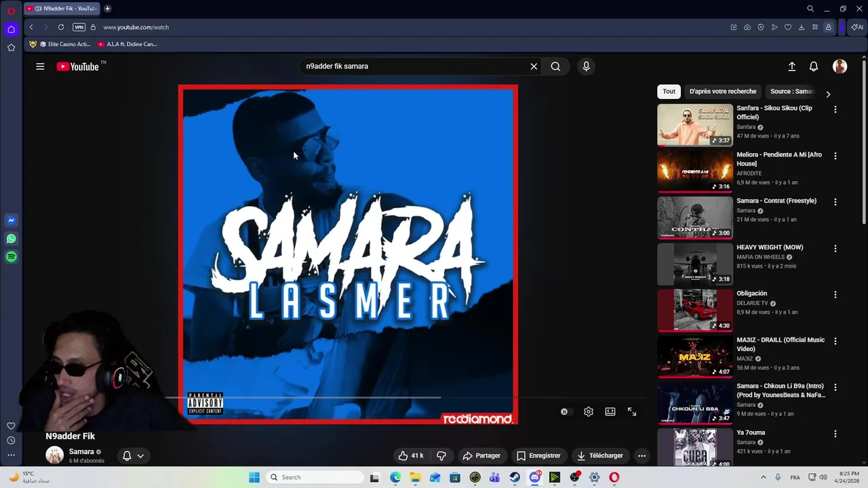The height and width of the screenshot is (488, 868).
Task: Open the YouTube upload/create button
Action: click(791, 66)
